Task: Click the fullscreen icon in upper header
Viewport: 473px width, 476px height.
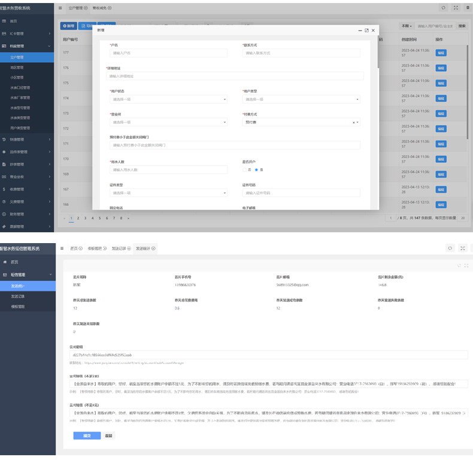Action: click(x=456, y=8)
